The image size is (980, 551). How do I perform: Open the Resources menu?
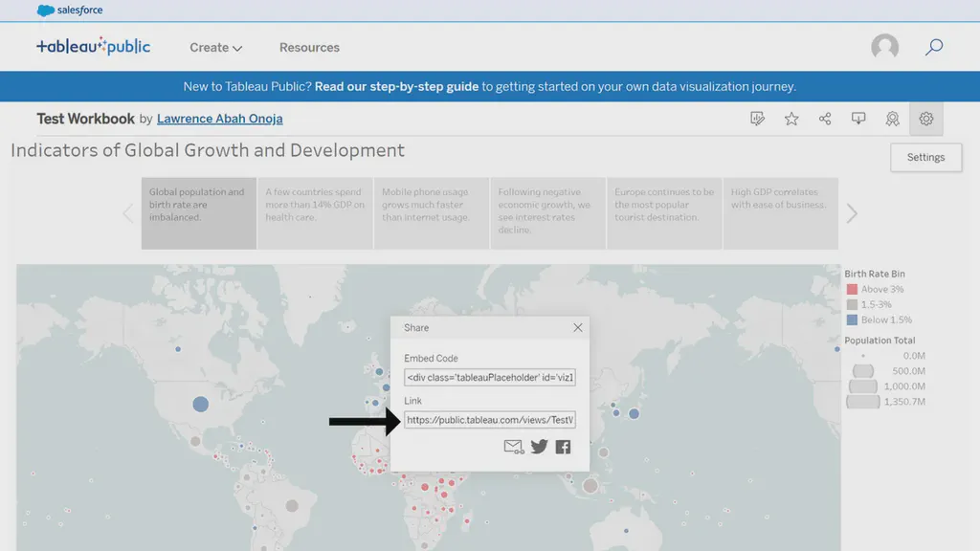pos(308,47)
